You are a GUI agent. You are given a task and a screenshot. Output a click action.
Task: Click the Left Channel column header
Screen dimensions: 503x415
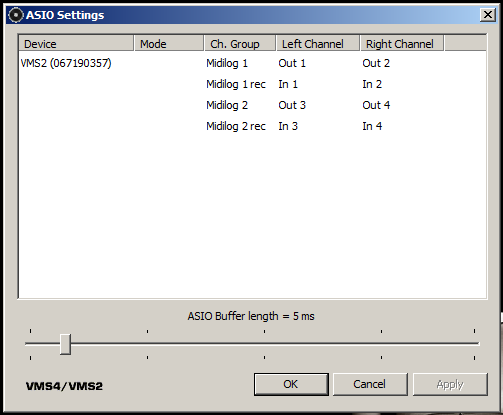318,44
